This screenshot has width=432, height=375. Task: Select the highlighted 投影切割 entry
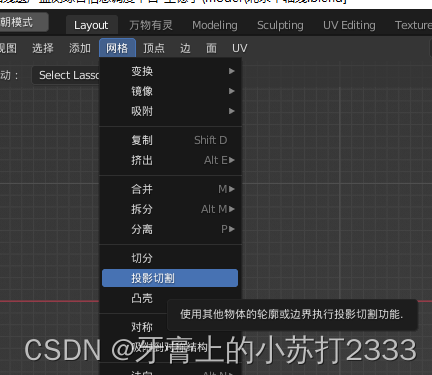(x=170, y=278)
